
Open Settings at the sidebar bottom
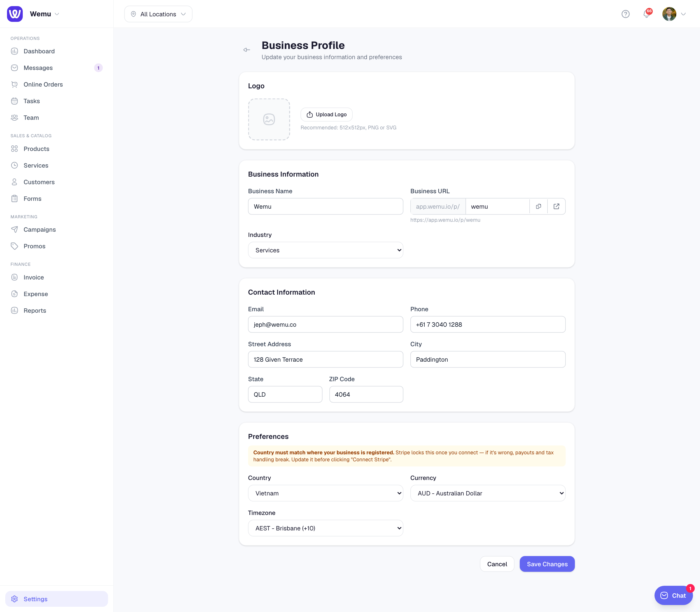[x=57, y=599]
